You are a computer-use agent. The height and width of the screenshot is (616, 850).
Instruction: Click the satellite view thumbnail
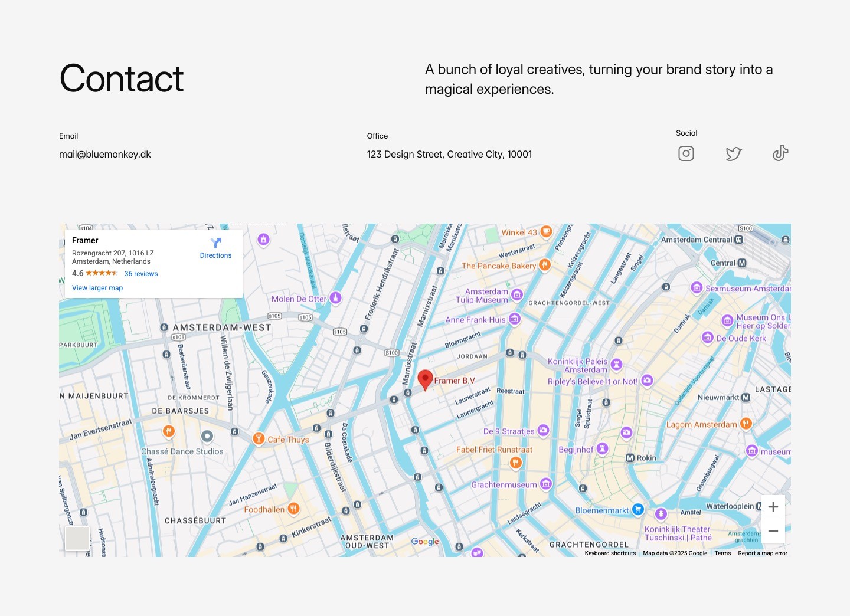coord(77,538)
